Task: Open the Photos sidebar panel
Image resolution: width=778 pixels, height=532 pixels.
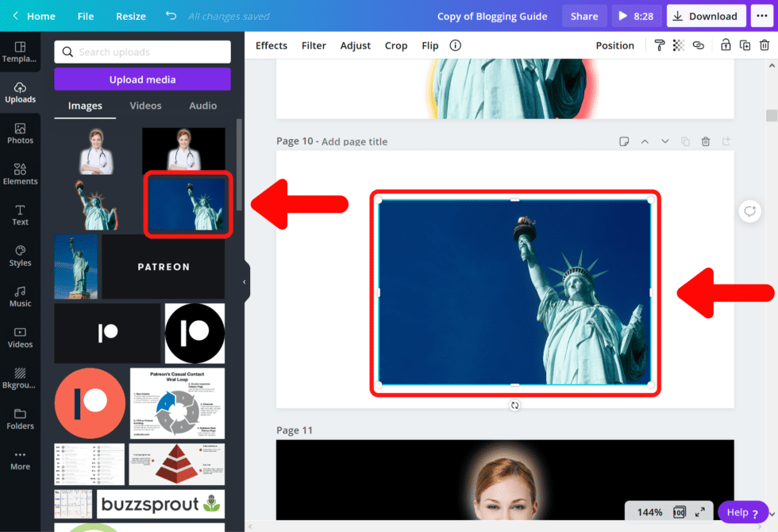Action: point(20,133)
